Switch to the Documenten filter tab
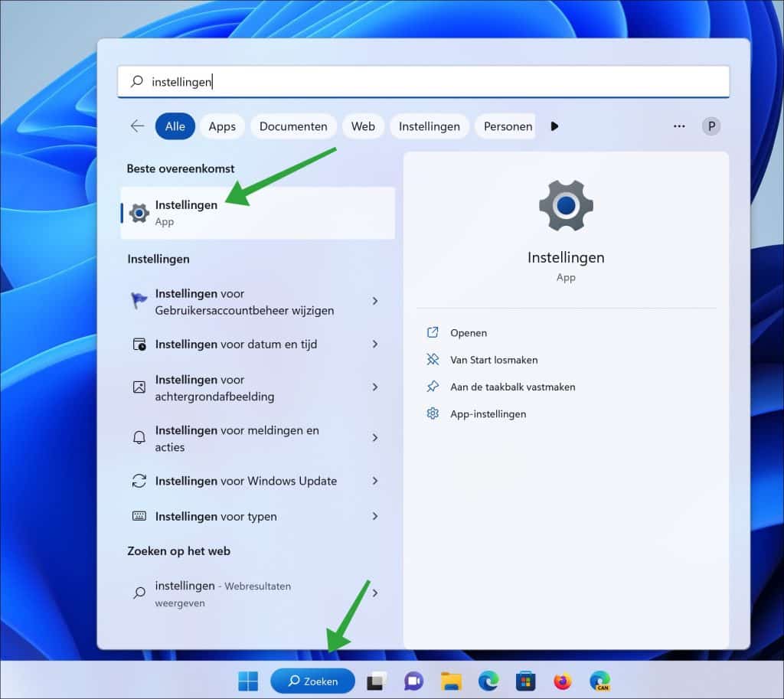Screen dimensions: 784x699 point(293,126)
